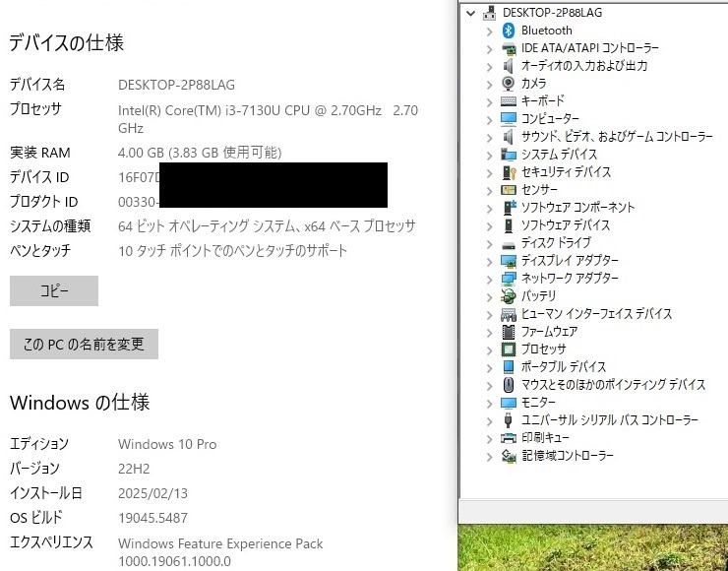Expand the 印刷キュー category
The height and width of the screenshot is (571, 728).
(x=489, y=439)
